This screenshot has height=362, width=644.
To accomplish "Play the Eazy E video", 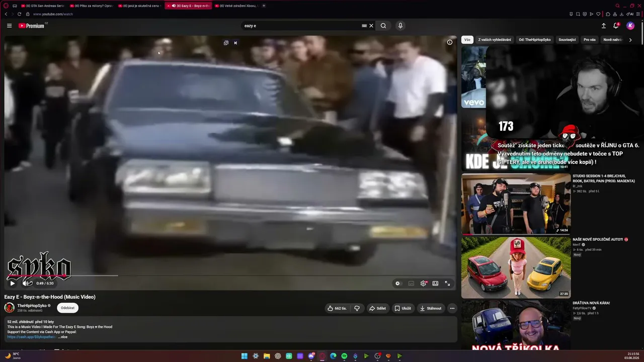I will 13,284.
